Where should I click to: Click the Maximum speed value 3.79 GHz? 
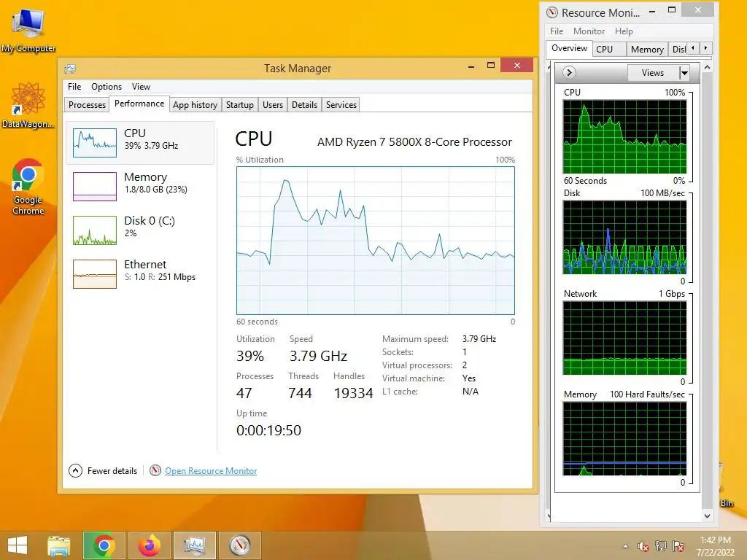[x=479, y=338]
